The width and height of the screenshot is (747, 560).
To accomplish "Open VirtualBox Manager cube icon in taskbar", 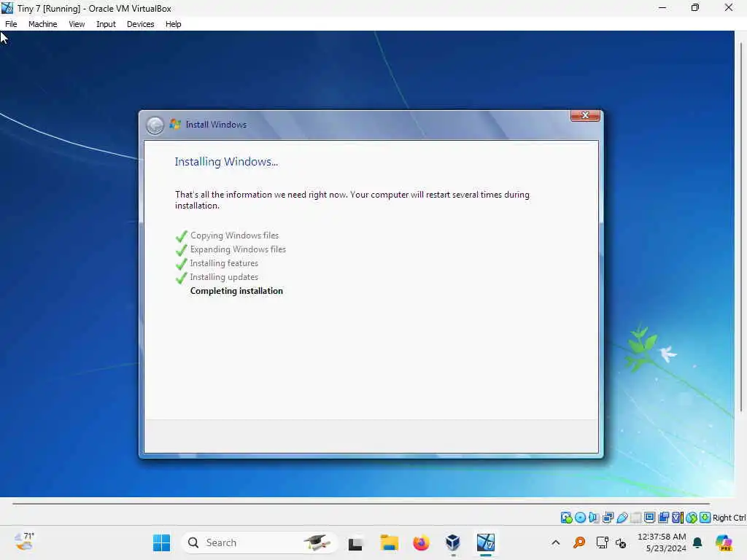I will point(453,542).
